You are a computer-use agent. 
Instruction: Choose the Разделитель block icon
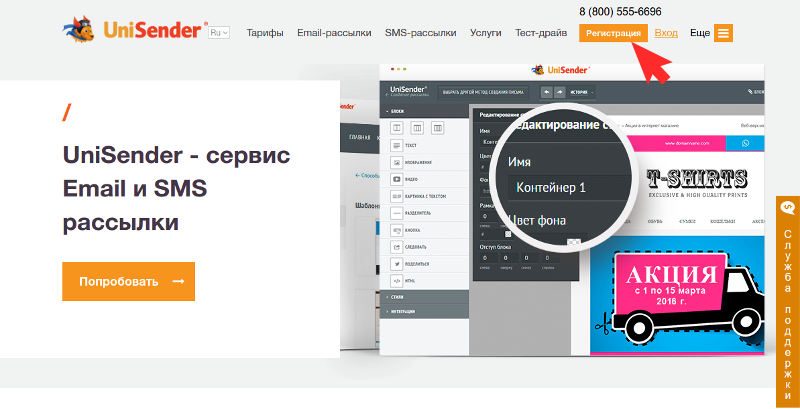click(x=396, y=213)
